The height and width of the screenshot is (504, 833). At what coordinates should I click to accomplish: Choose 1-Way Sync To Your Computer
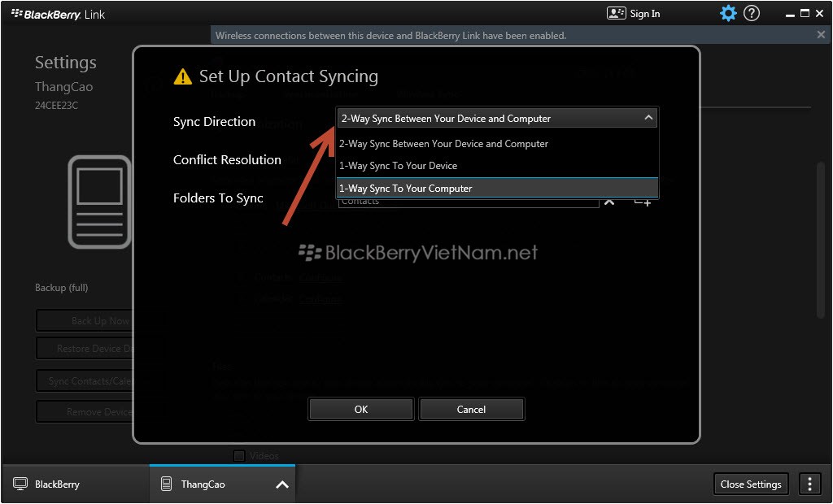click(497, 188)
